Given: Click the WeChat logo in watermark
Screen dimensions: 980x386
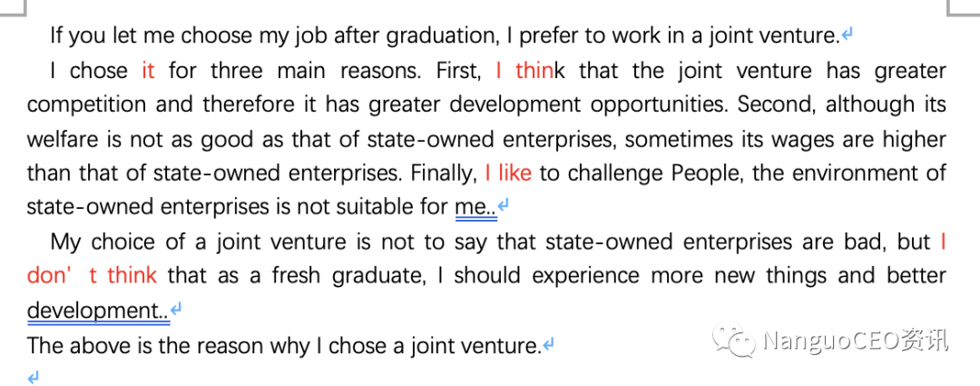Looking at the screenshot, I should (734, 341).
